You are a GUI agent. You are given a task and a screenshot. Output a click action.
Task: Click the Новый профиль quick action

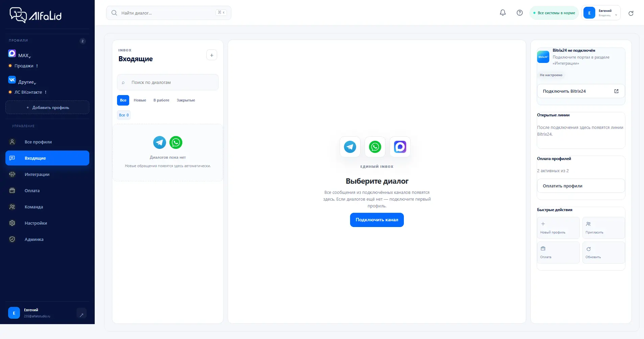pyautogui.click(x=558, y=228)
